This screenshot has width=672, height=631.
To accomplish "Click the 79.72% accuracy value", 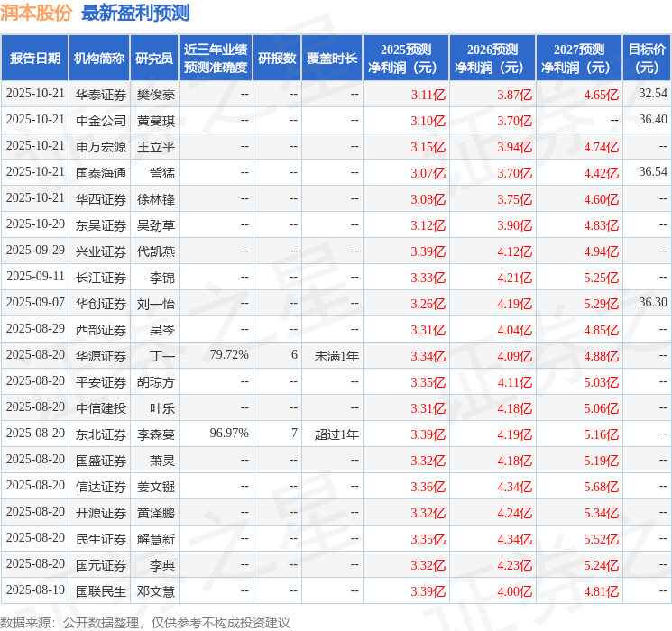I will 229,354.
